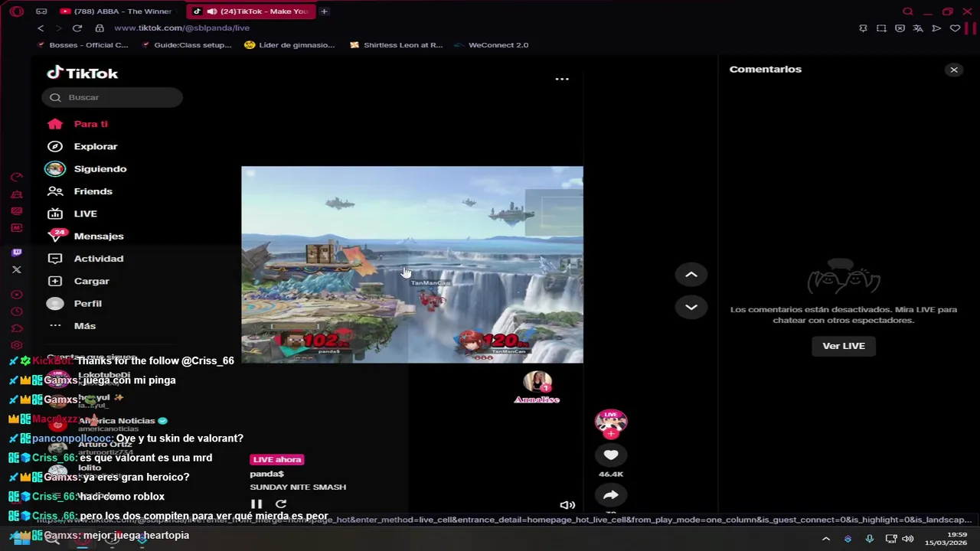Focus the Buscar search field
The image size is (980, 551).
tap(113, 97)
